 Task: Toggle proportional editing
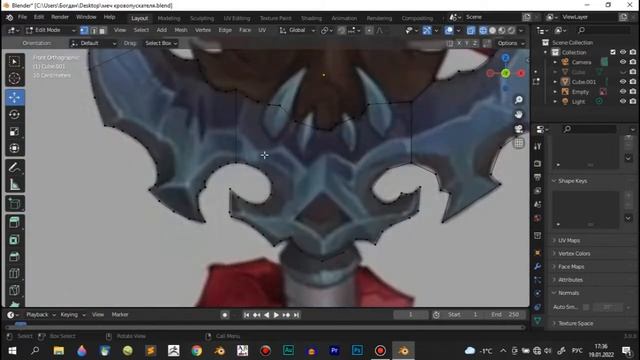tap(369, 30)
